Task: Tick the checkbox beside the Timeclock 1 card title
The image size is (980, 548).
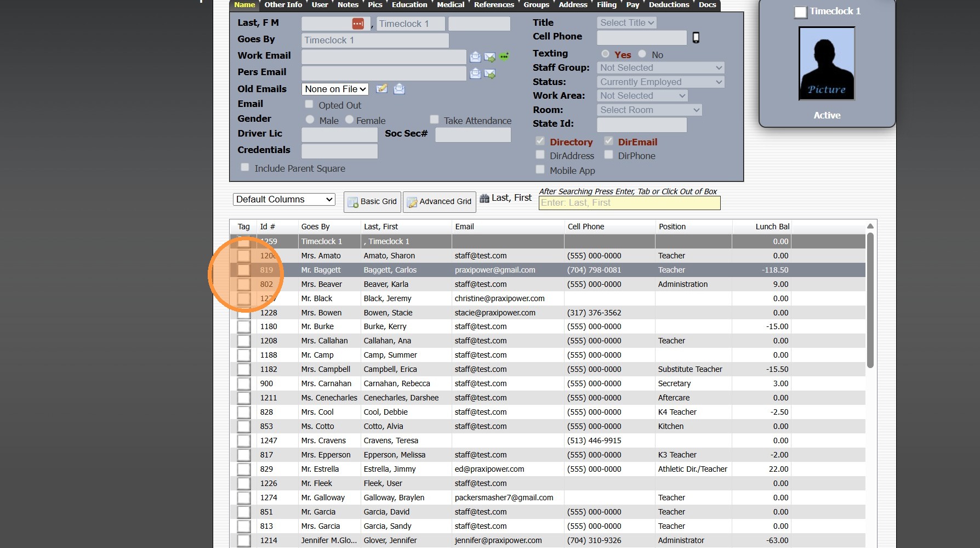Action: click(x=801, y=12)
